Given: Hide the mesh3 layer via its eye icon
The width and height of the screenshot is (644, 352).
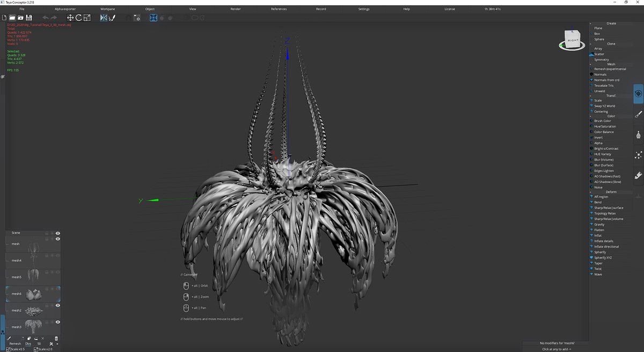Looking at the screenshot, I should click(57, 322).
